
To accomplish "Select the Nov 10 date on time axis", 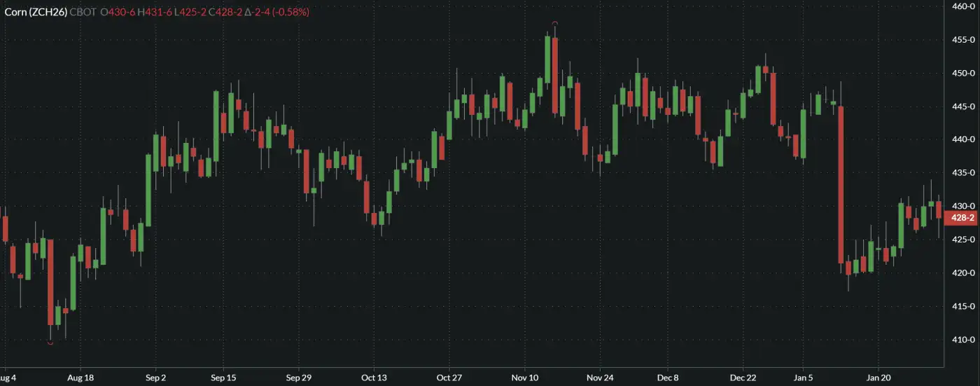I will (x=525, y=377).
